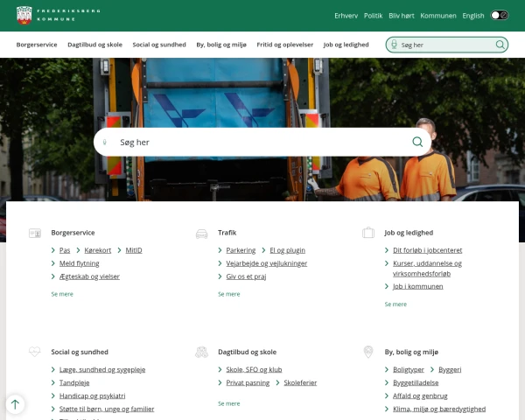Click the briefcase icon beside Job og ledighed
This screenshot has width=525, height=420.
point(368,233)
